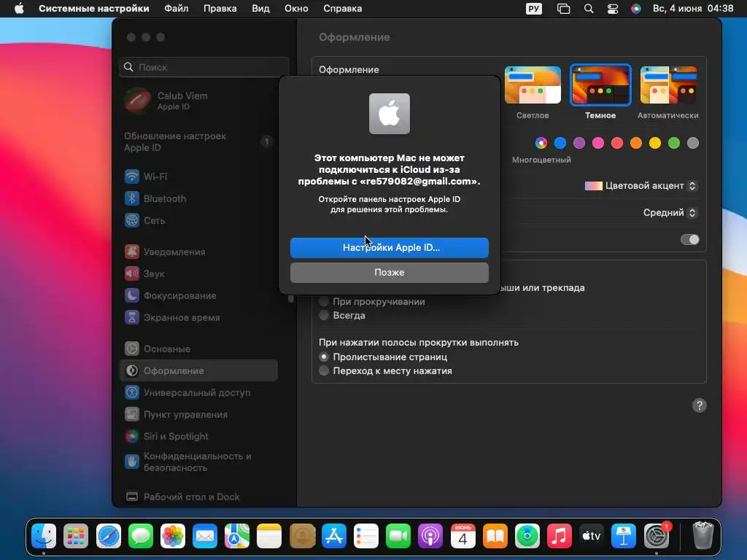Open Siri и Spotlight in sidebar
Viewport: 747px width, 560px height.
pyautogui.click(x=198, y=436)
